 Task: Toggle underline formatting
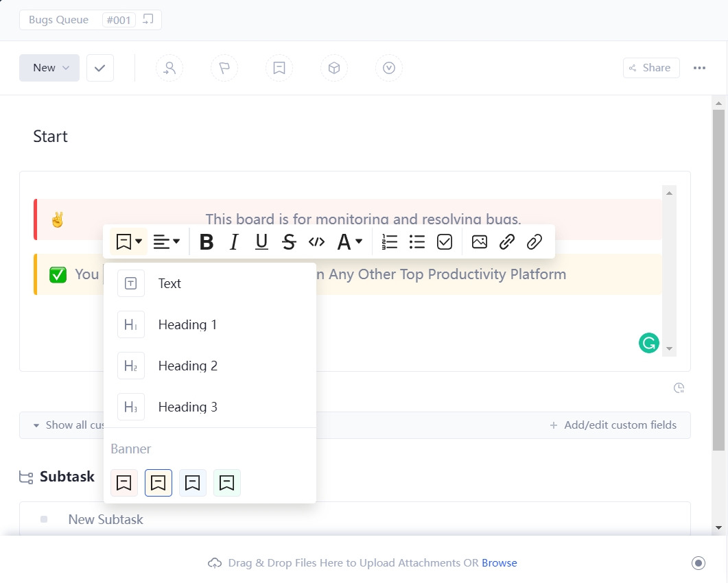[x=261, y=241]
